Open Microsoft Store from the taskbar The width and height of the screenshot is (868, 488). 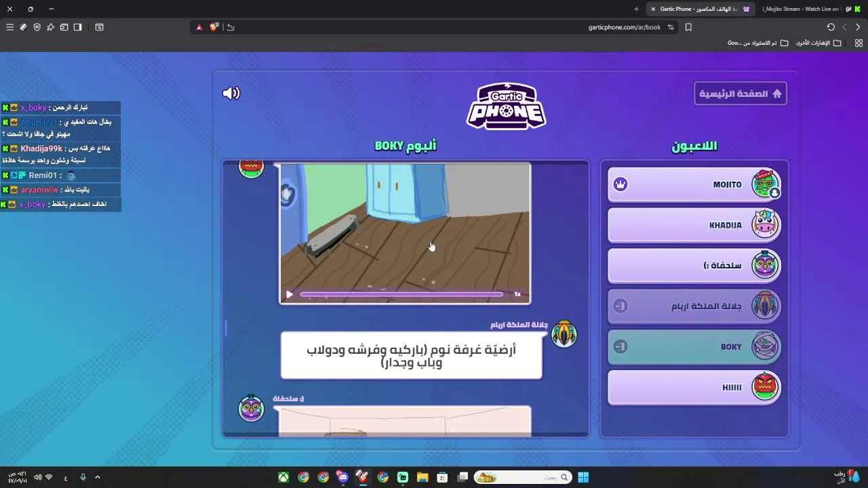(442, 477)
